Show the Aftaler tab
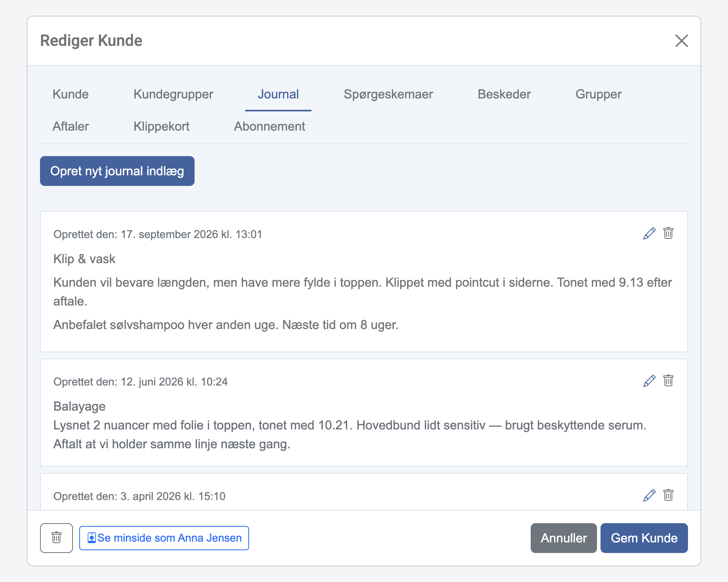 (x=71, y=127)
